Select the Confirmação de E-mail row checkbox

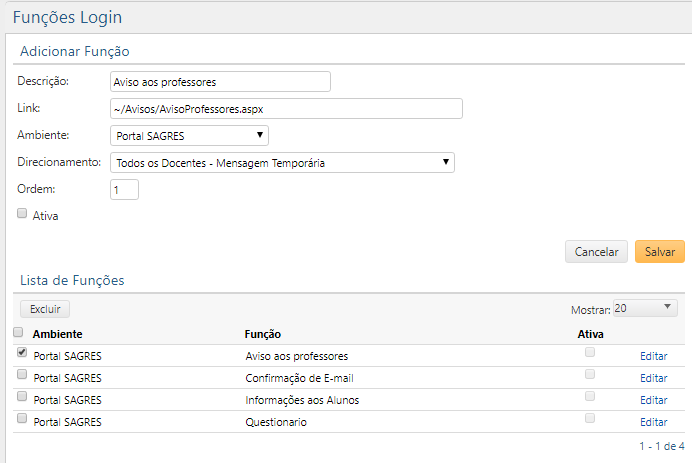[22, 375]
